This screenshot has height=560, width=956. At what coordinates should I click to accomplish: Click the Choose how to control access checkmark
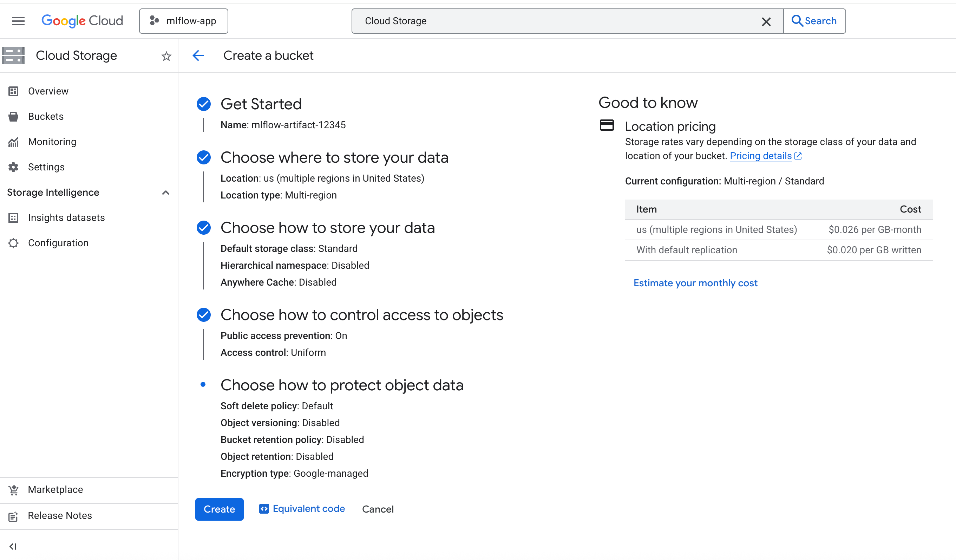(204, 315)
